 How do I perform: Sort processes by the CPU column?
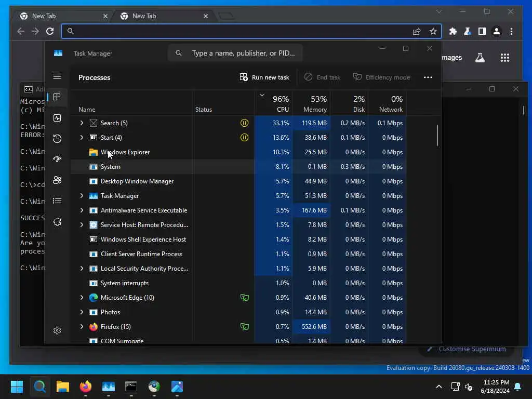273,103
